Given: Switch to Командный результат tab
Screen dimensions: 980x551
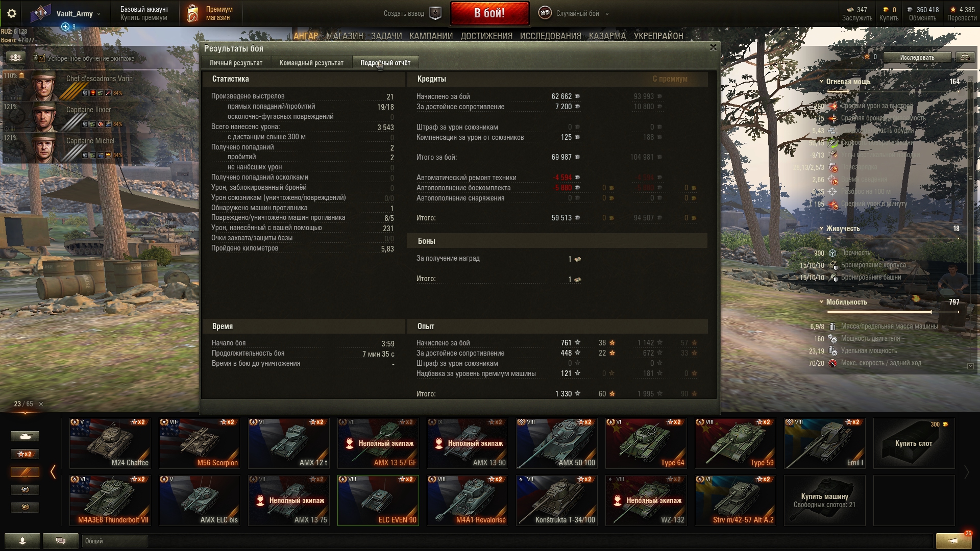Looking at the screenshot, I should pyautogui.click(x=311, y=63).
